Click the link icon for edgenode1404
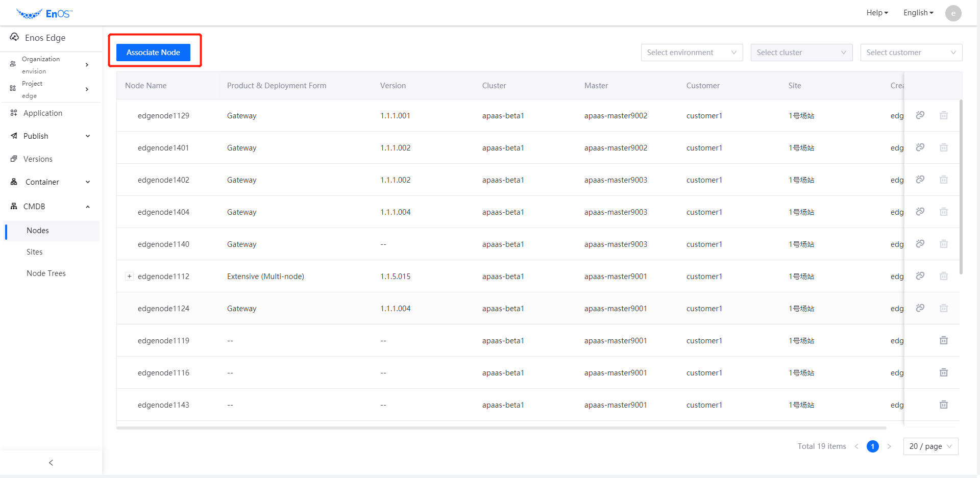980x478 pixels. [920, 212]
